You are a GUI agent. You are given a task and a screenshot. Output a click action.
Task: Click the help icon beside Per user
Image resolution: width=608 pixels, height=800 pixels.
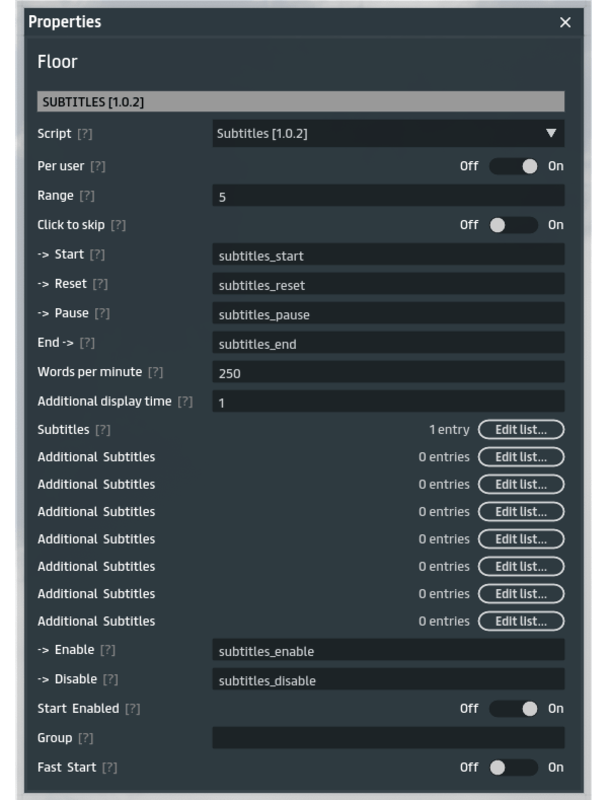click(98, 166)
